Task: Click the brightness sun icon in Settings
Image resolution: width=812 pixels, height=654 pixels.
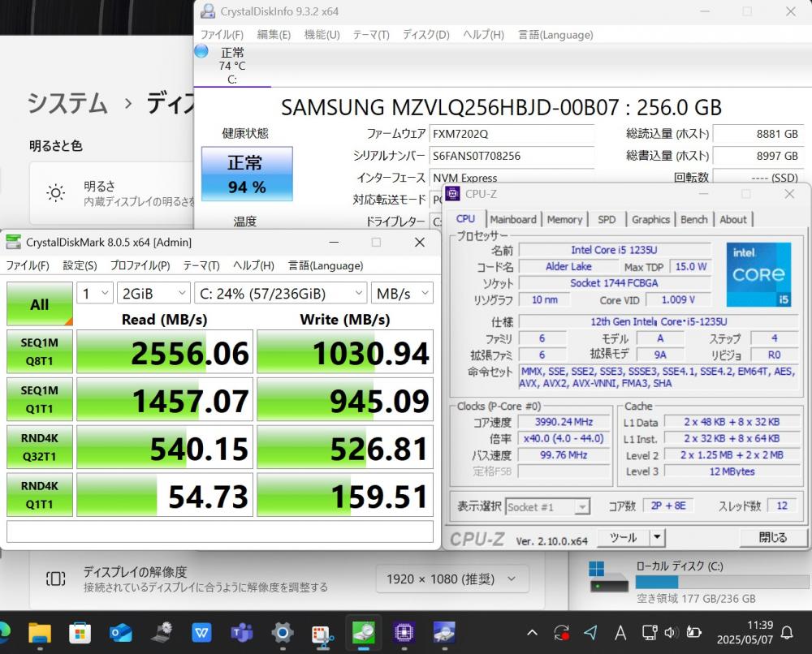Action: pos(56,193)
